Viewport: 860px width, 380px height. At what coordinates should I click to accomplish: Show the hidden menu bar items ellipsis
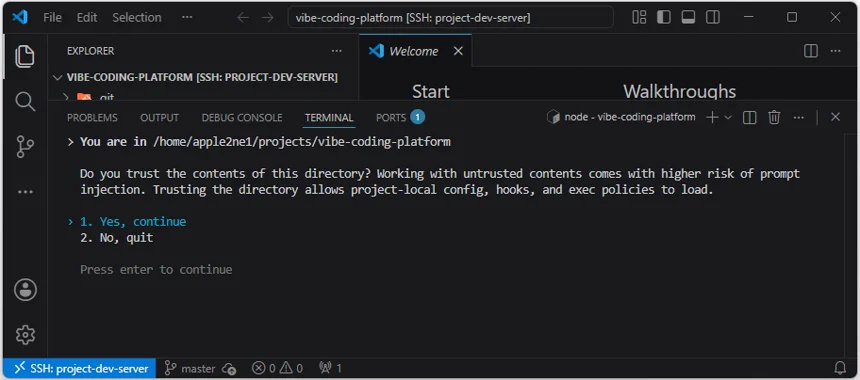[187, 18]
